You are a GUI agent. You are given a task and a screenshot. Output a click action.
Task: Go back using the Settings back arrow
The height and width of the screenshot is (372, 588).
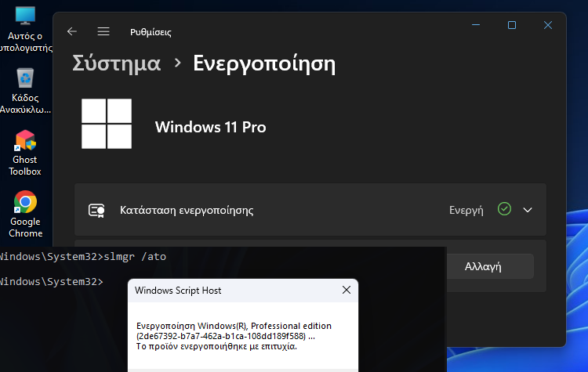(72, 31)
